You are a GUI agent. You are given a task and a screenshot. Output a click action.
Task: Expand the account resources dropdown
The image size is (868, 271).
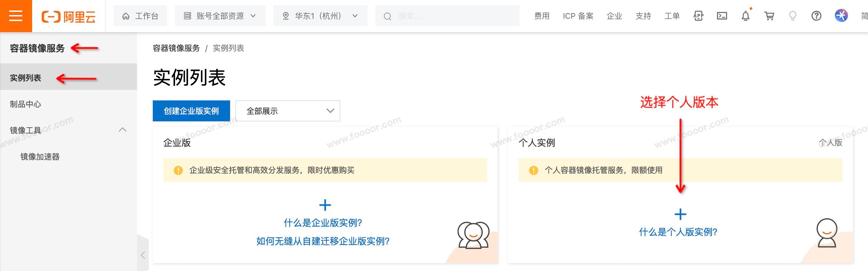pyautogui.click(x=220, y=16)
